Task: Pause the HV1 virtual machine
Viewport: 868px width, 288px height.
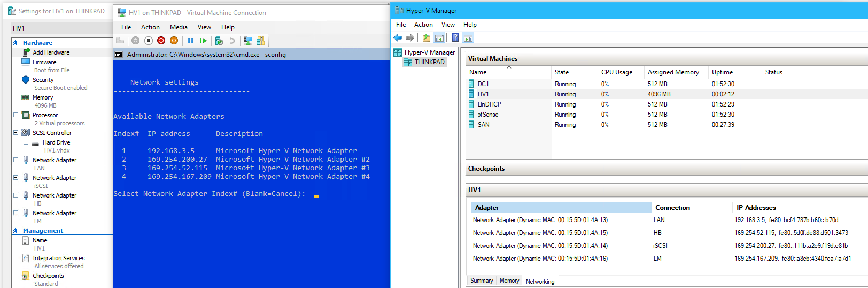Action: click(x=190, y=41)
